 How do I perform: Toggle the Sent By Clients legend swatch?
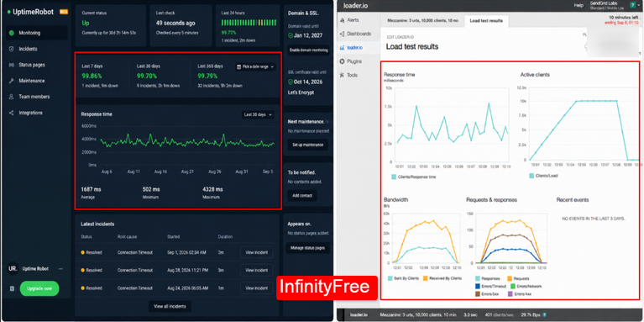tap(390, 278)
